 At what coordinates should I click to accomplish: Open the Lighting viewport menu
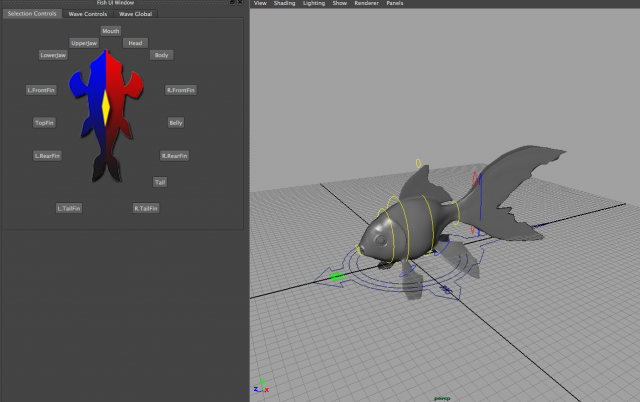[x=313, y=4]
